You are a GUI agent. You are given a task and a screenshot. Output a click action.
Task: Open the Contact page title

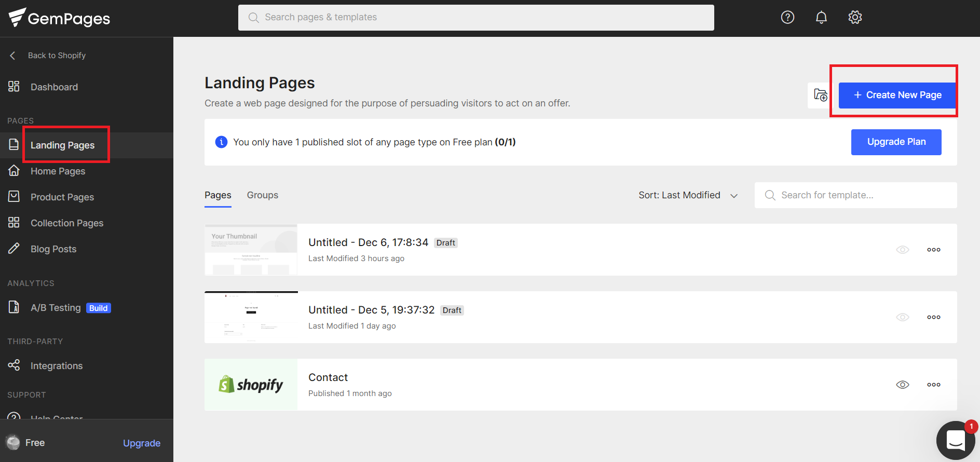(x=328, y=377)
